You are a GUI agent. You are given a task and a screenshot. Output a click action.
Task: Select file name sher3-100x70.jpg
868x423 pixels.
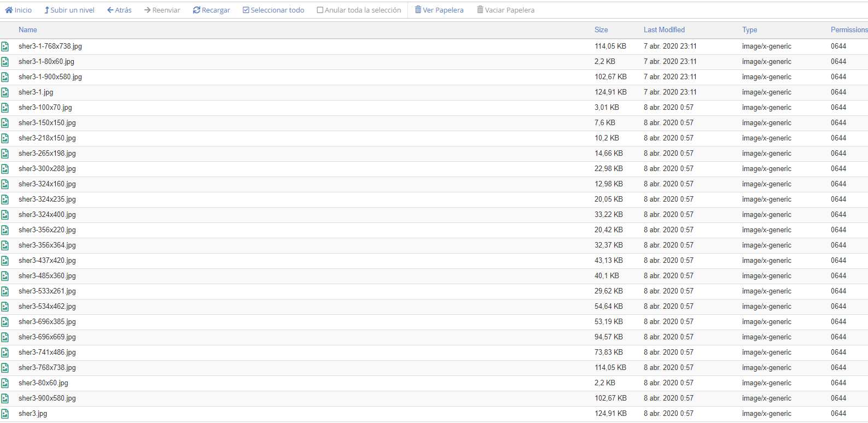tap(45, 108)
